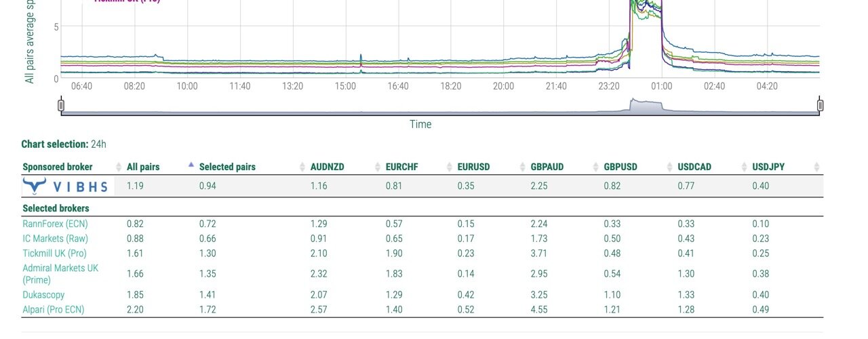Viewport: 868px width, 339px height.
Task: Open the IC Markets (Raw) broker link
Action: coord(55,239)
